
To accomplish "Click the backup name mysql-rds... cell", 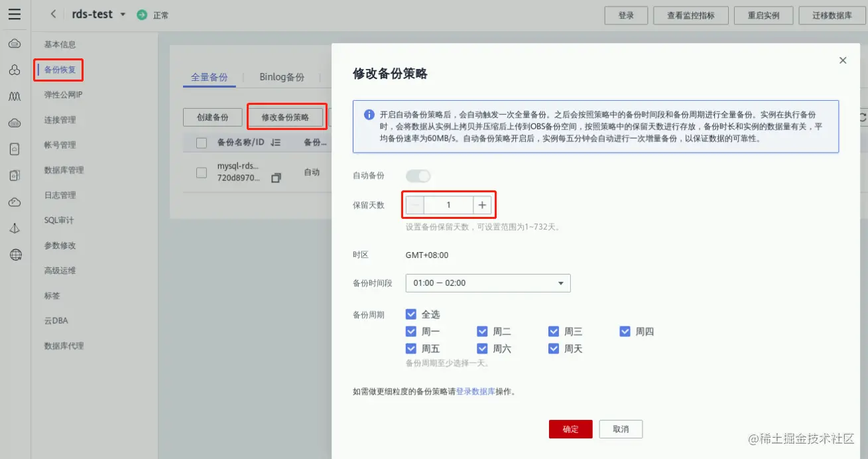I will click(x=238, y=166).
